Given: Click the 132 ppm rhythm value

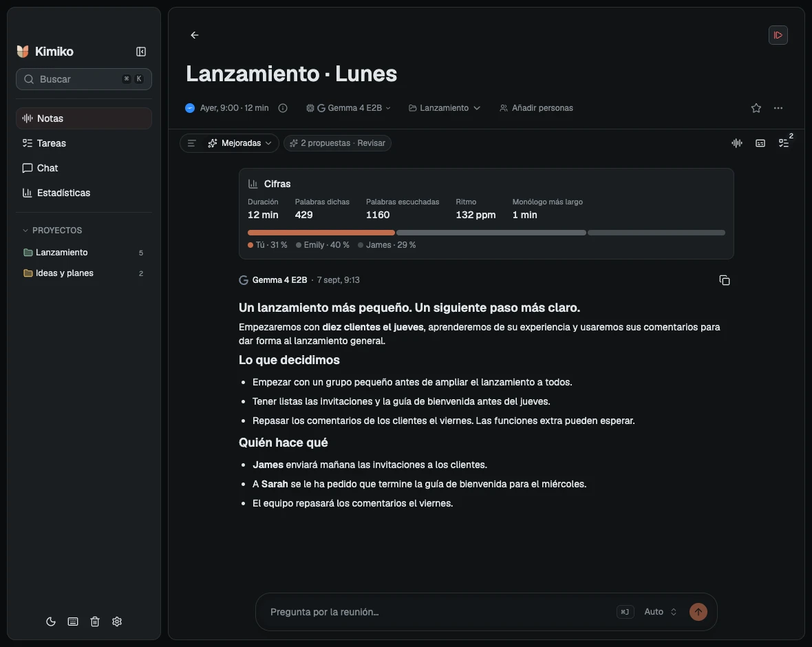Looking at the screenshot, I should click(476, 215).
